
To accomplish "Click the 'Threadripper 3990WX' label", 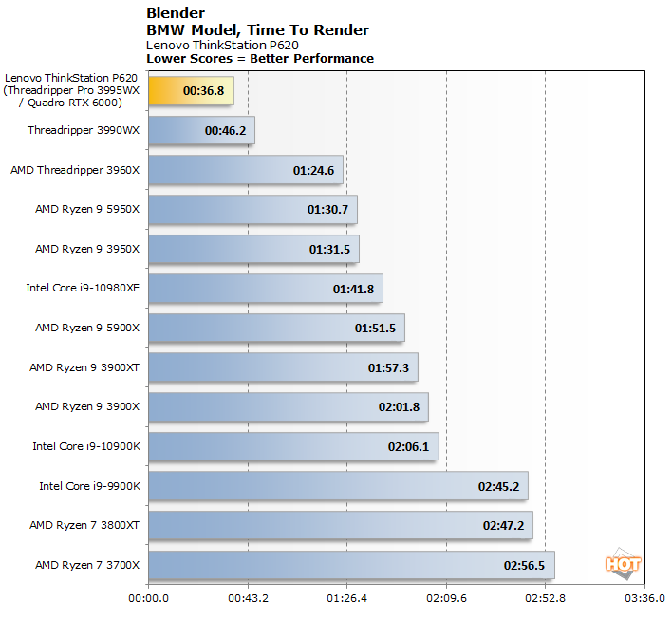I will (x=84, y=130).
